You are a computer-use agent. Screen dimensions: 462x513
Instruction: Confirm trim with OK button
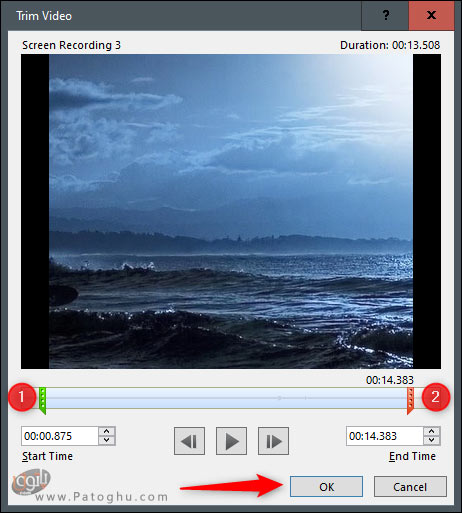click(x=326, y=487)
